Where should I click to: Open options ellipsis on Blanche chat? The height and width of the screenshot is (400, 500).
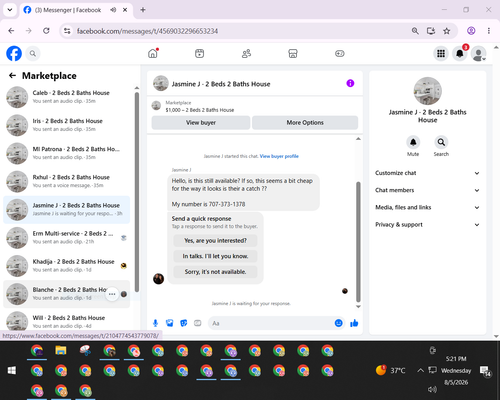coord(112,294)
